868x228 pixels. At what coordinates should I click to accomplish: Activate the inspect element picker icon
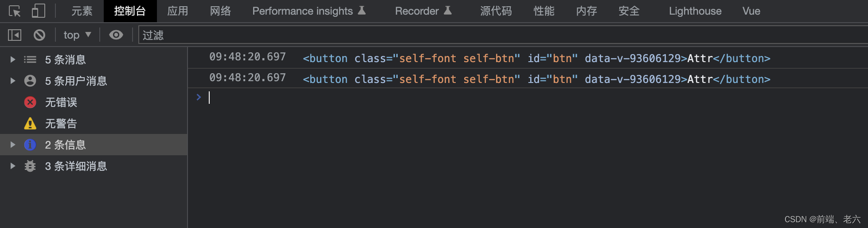click(x=15, y=11)
